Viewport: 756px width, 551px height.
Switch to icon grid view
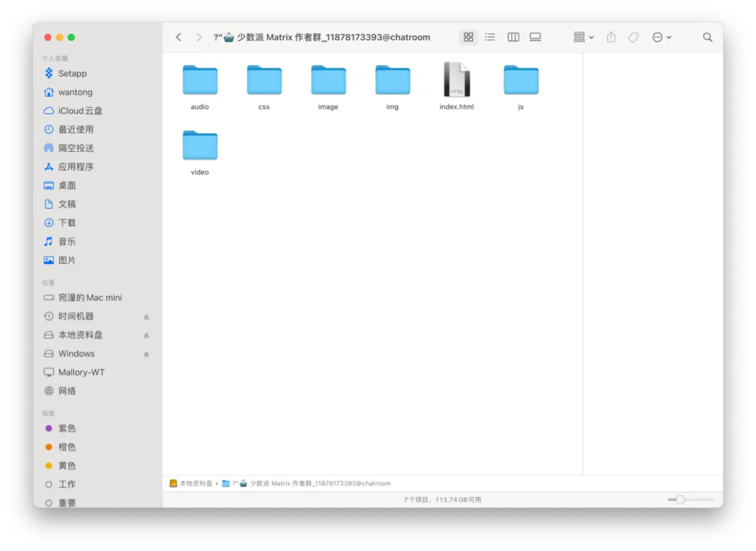pos(468,37)
